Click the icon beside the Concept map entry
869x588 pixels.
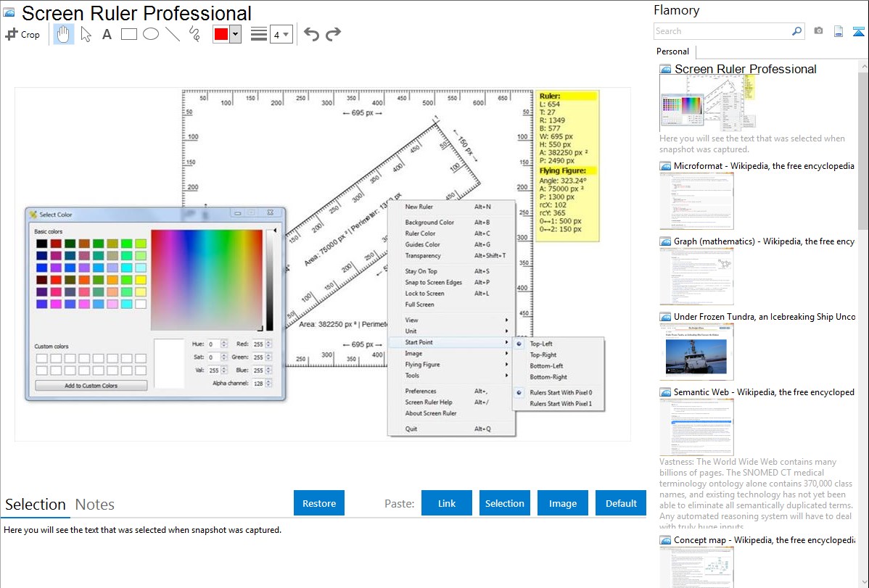tap(665, 540)
